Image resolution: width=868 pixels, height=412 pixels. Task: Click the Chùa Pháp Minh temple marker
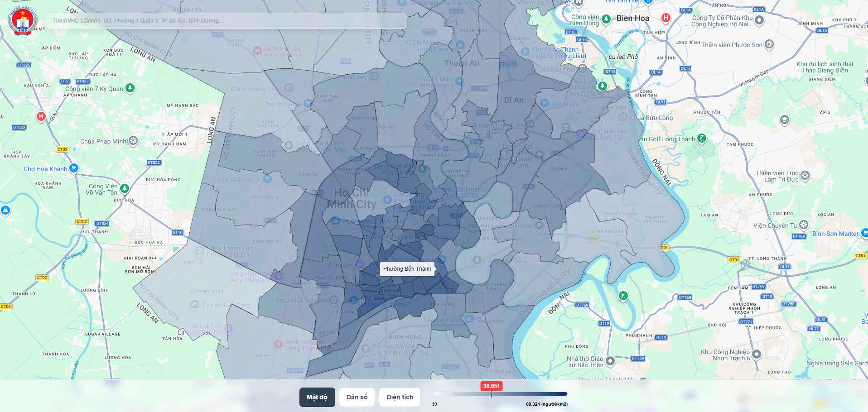[133, 141]
